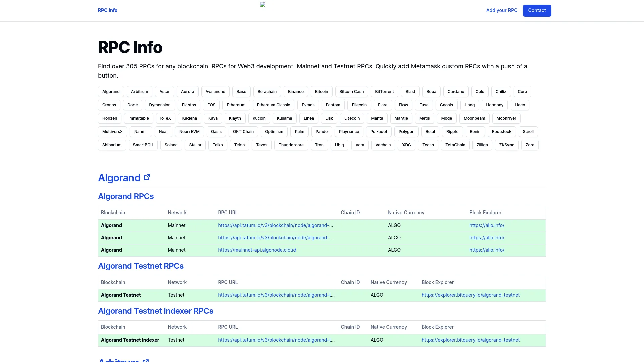Select the Solana filter tag
Viewport: 644px width, 362px height.
coord(171,145)
